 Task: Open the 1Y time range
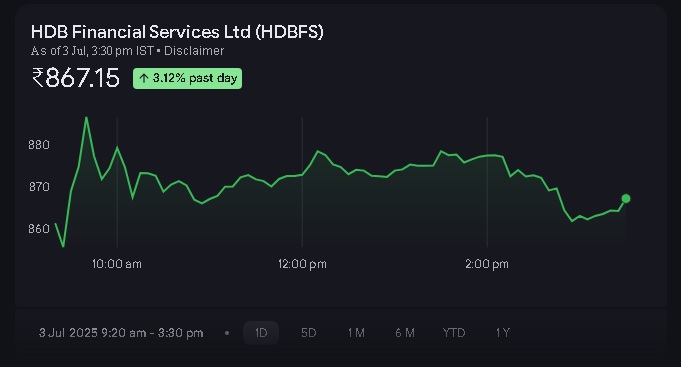coord(502,333)
